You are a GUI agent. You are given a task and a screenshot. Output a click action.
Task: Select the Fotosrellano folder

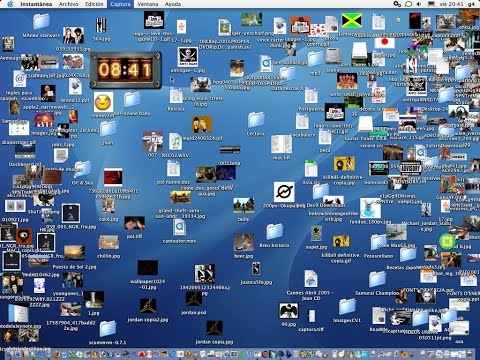(x=379, y=242)
